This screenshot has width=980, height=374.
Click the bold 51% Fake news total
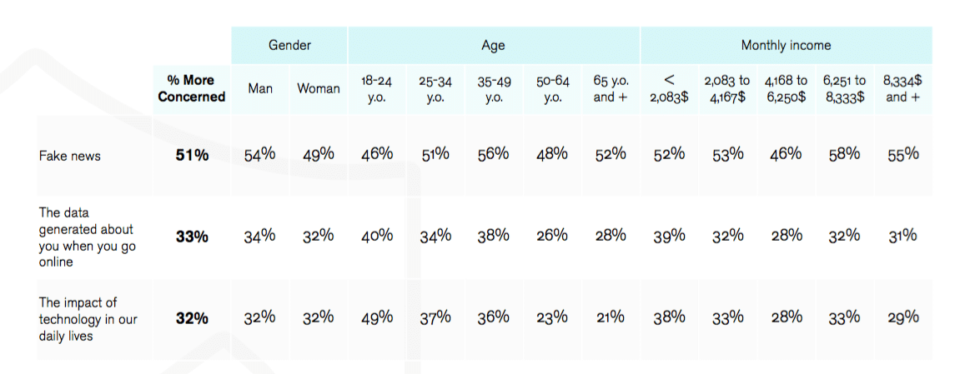[191, 156]
